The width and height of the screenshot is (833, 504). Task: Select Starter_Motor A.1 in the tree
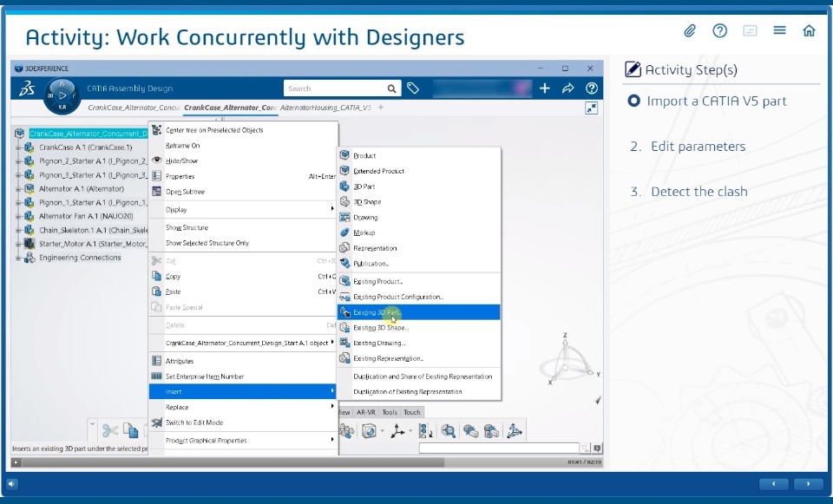pos(93,244)
